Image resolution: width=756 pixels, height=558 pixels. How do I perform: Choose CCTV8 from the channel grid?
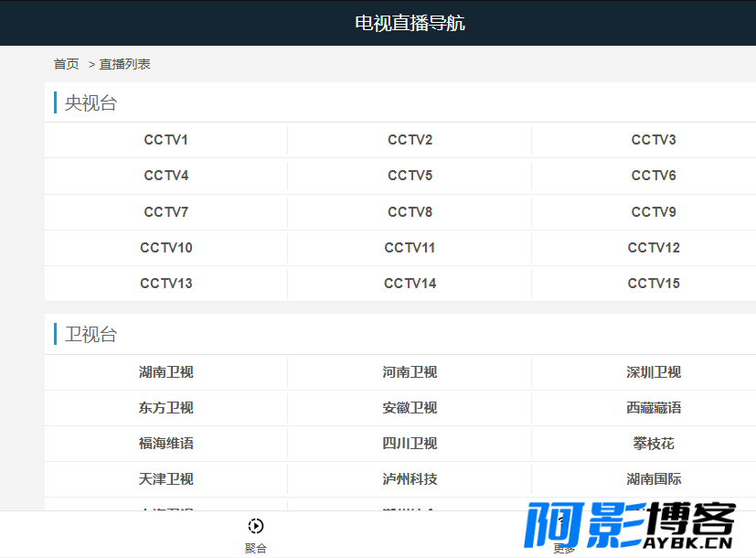tap(410, 211)
